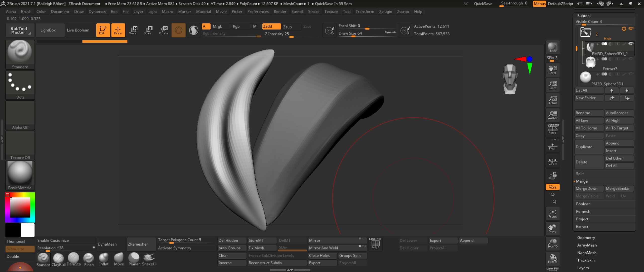The height and width of the screenshot is (272, 644).
Task: Select the Dots stroke thumbnail in the left palette
Action: click(20, 83)
